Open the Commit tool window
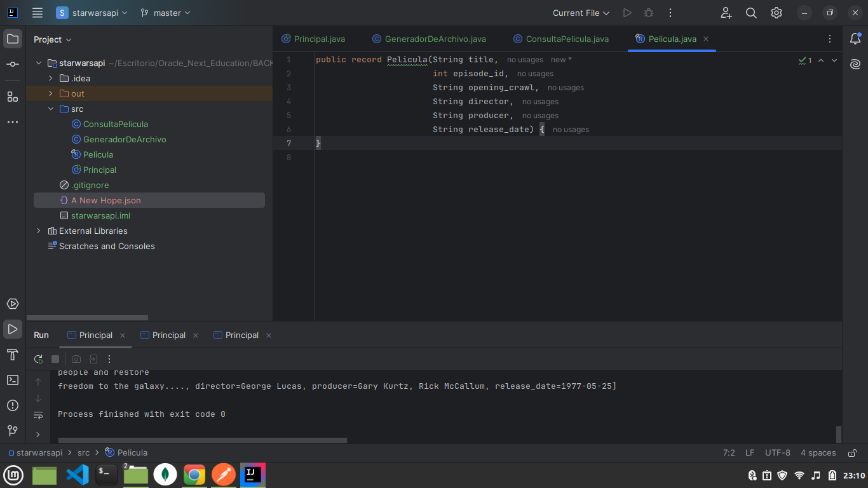 [13, 65]
